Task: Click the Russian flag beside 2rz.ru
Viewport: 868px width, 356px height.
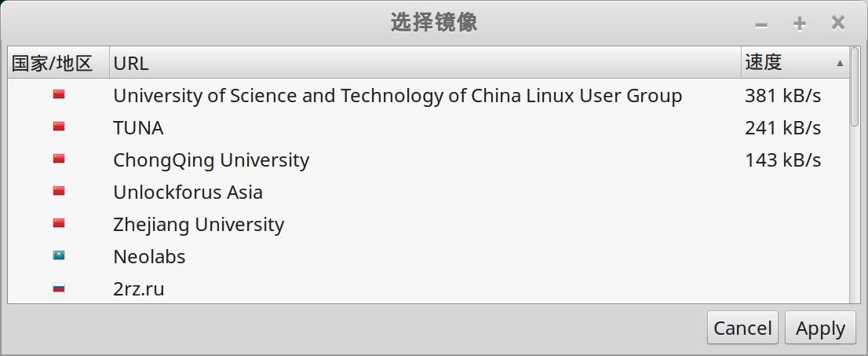Action: 59,288
